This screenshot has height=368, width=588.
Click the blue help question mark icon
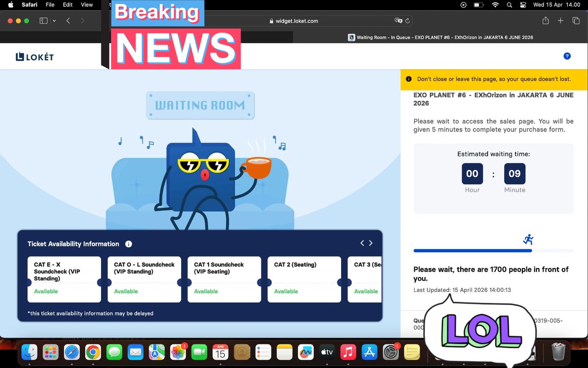point(567,56)
